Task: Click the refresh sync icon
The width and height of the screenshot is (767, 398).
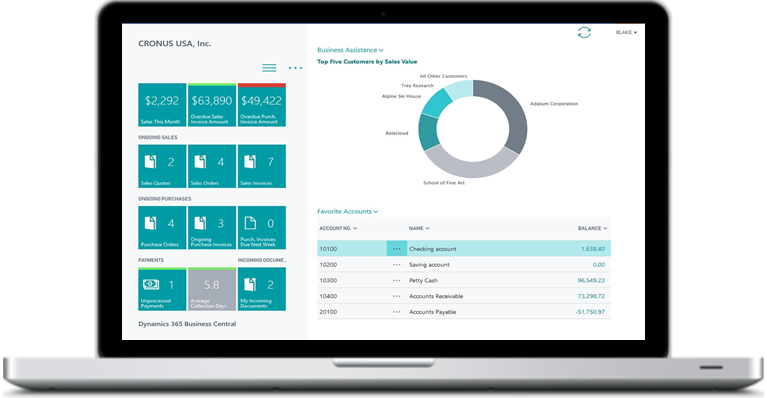Action: point(584,33)
